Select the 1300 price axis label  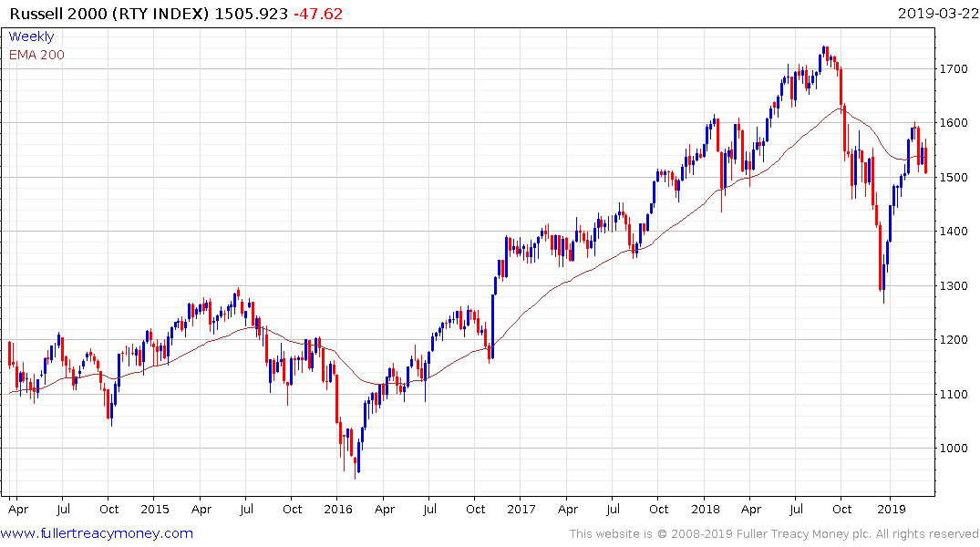tap(954, 285)
